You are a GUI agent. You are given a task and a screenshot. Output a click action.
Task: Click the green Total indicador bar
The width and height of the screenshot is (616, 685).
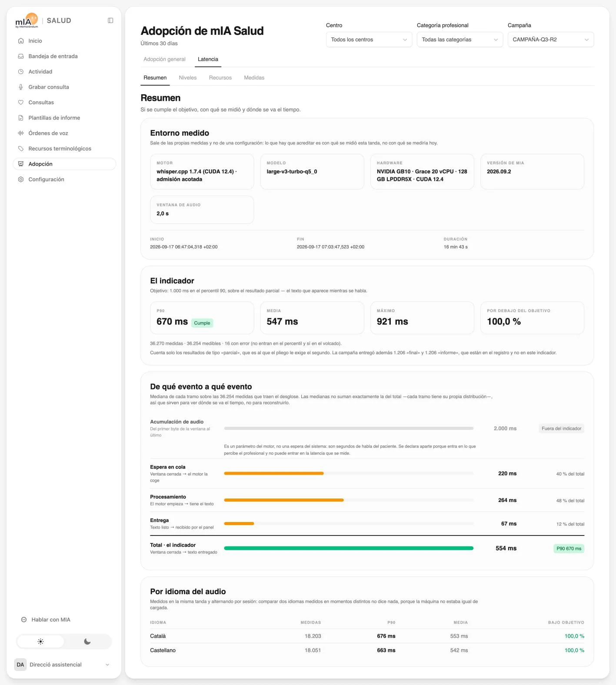click(349, 548)
